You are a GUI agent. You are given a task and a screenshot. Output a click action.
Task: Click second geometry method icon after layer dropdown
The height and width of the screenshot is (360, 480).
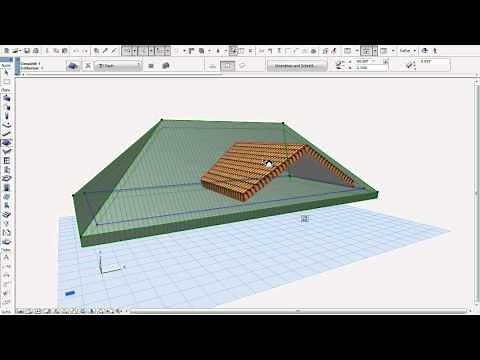click(x=166, y=66)
